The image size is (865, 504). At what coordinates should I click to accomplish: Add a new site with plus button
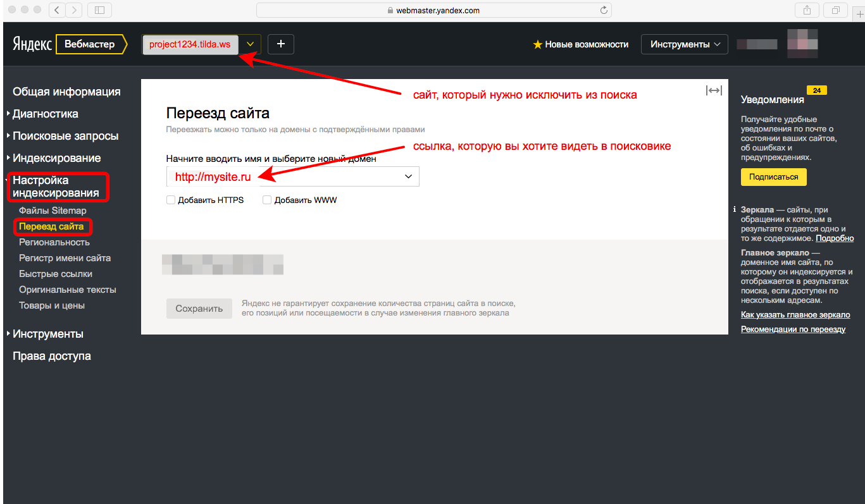tap(281, 44)
